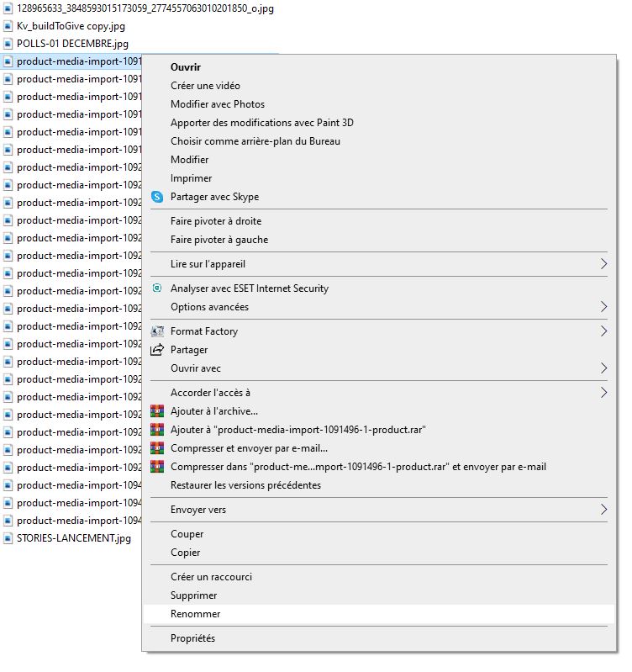Expand the Envoyer vers submenu arrow

pyautogui.click(x=603, y=510)
